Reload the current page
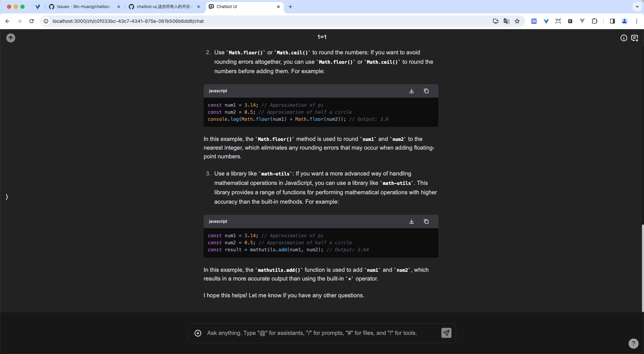The image size is (644, 354). (32, 21)
